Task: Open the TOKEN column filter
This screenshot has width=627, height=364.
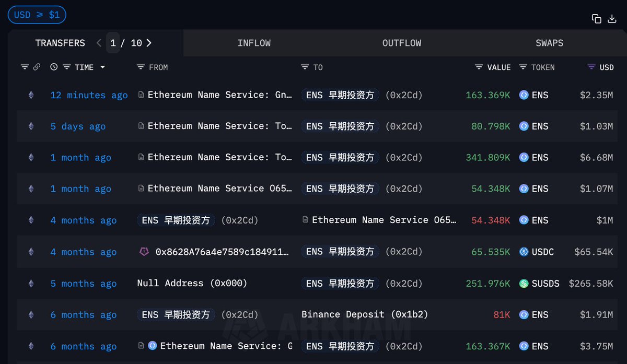Action: click(523, 67)
